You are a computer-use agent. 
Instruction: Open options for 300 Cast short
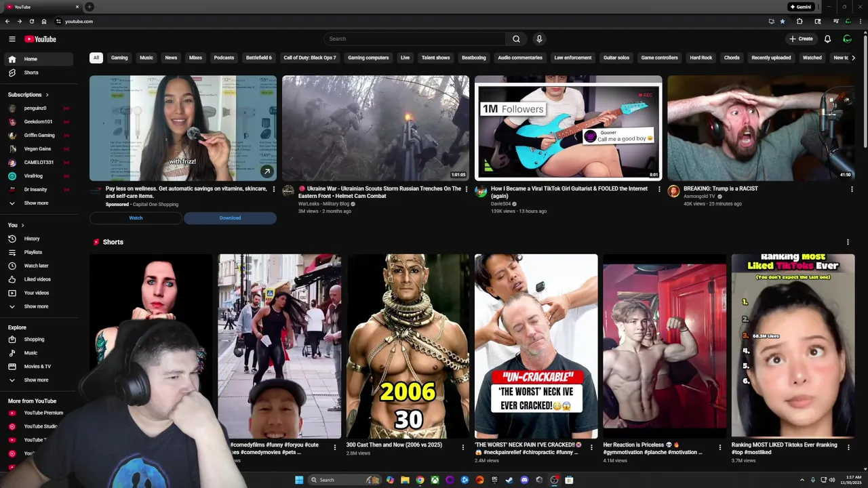click(462, 447)
